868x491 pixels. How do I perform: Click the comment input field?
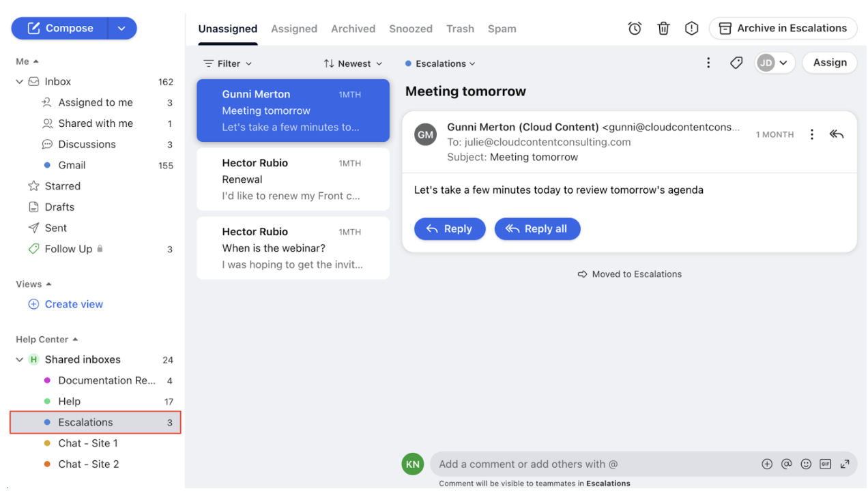pos(594,464)
